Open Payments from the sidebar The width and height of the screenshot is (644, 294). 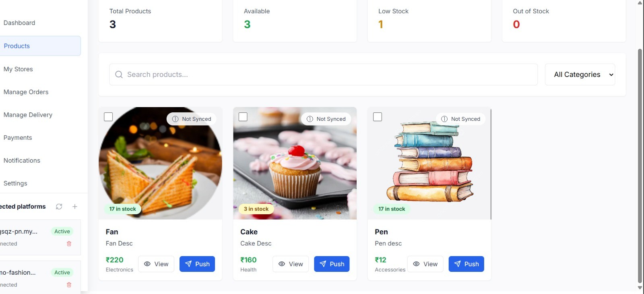pos(18,138)
